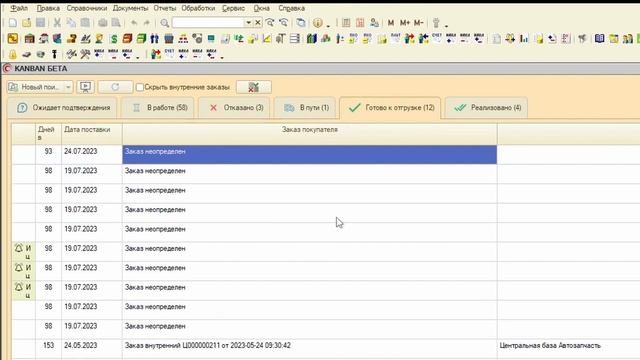
Task: Click the magnifier search icon
Action: (164, 23)
